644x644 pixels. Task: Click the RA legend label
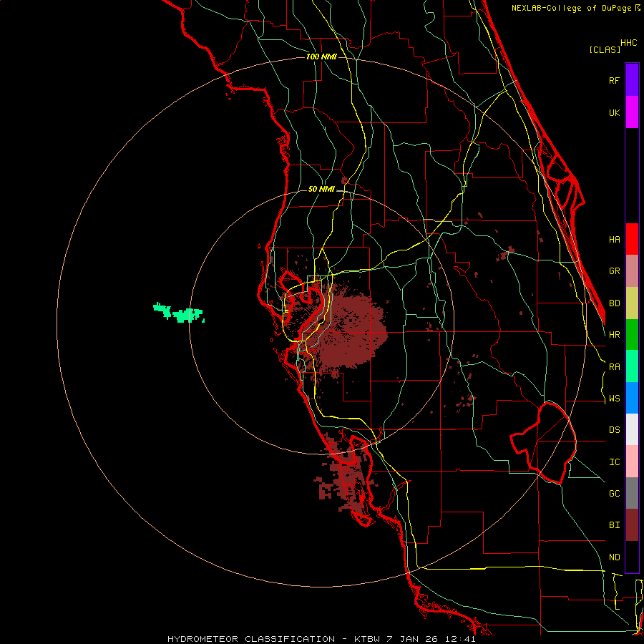(x=614, y=367)
